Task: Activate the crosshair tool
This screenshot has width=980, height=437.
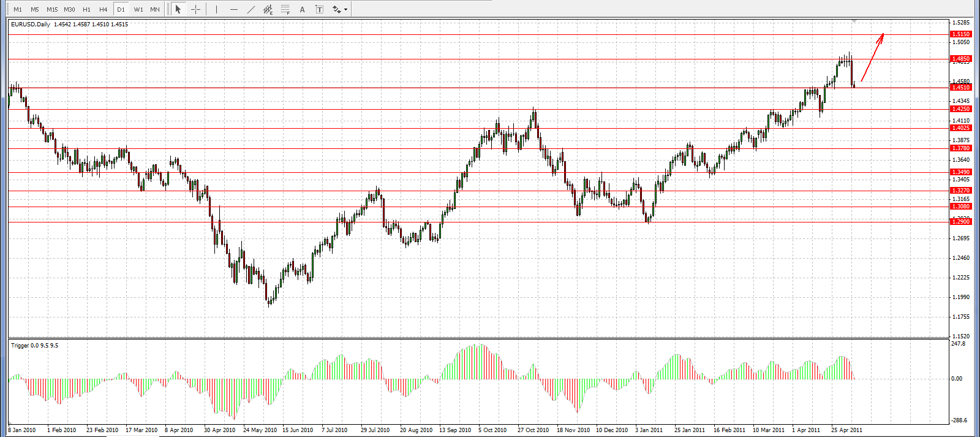Action: pyautogui.click(x=195, y=9)
